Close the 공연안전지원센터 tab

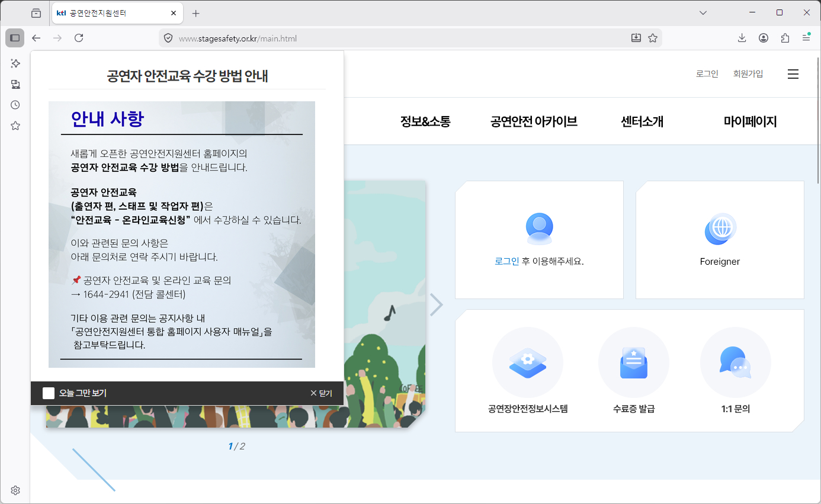click(174, 13)
